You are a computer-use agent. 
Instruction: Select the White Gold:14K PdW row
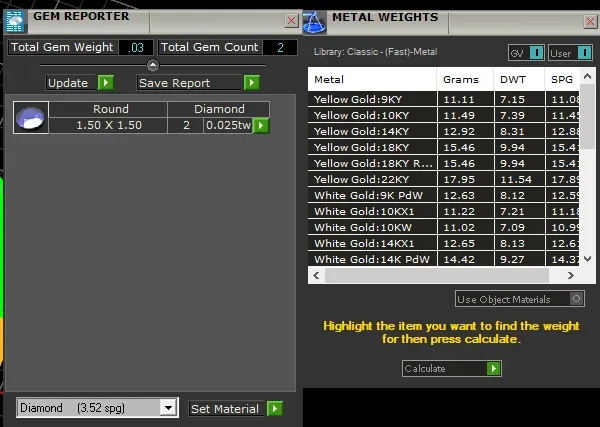tap(444, 259)
